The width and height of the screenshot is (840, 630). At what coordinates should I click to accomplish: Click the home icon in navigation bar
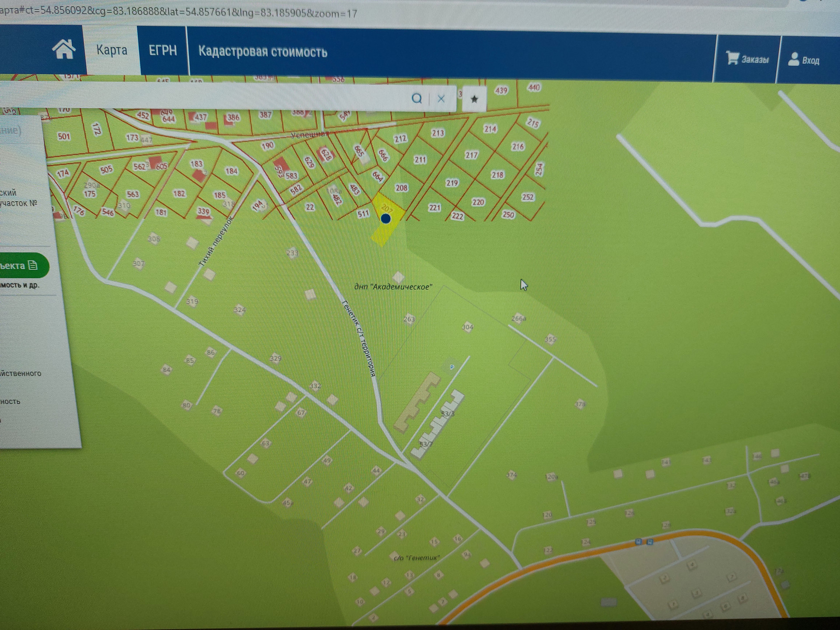click(x=64, y=49)
